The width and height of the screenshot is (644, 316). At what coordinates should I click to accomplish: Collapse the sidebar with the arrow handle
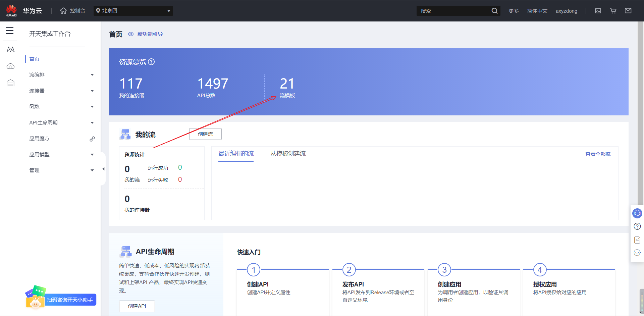[103, 169]
